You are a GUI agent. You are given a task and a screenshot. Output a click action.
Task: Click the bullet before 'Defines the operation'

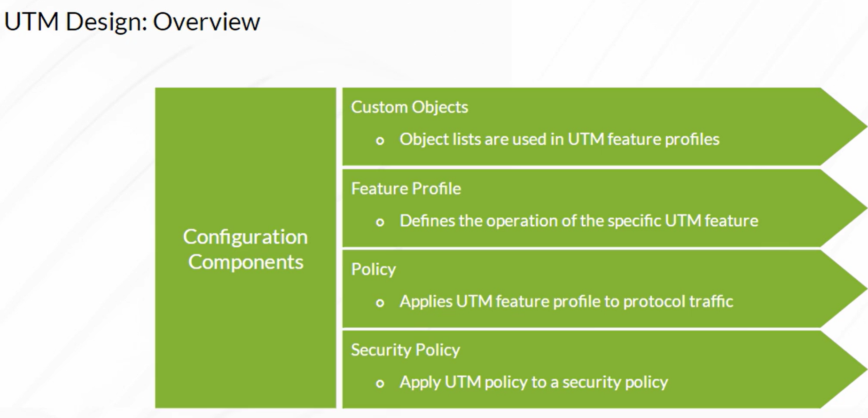point(380,222)
